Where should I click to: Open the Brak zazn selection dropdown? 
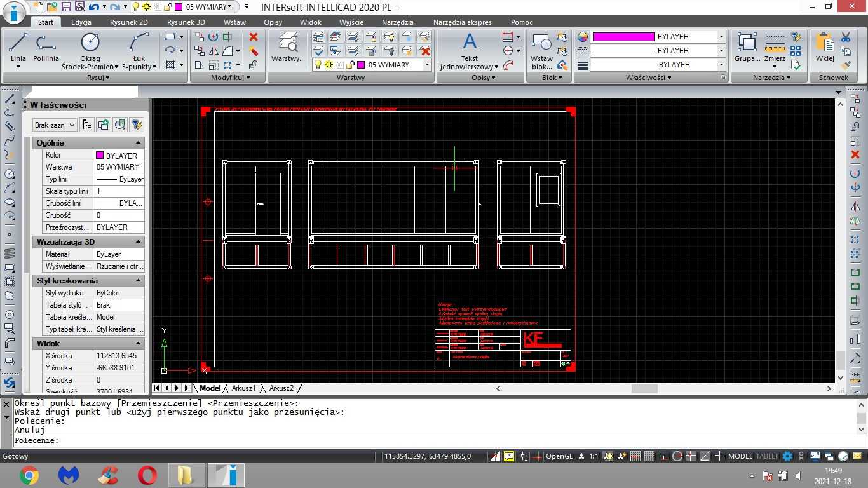pyautogui.click(x=55, y=125)
